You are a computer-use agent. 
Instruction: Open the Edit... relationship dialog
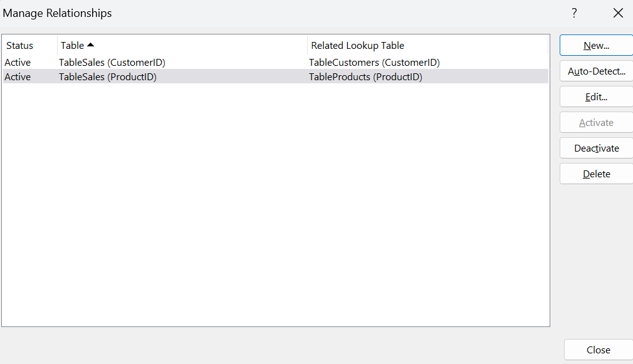[x=596, y=97]
